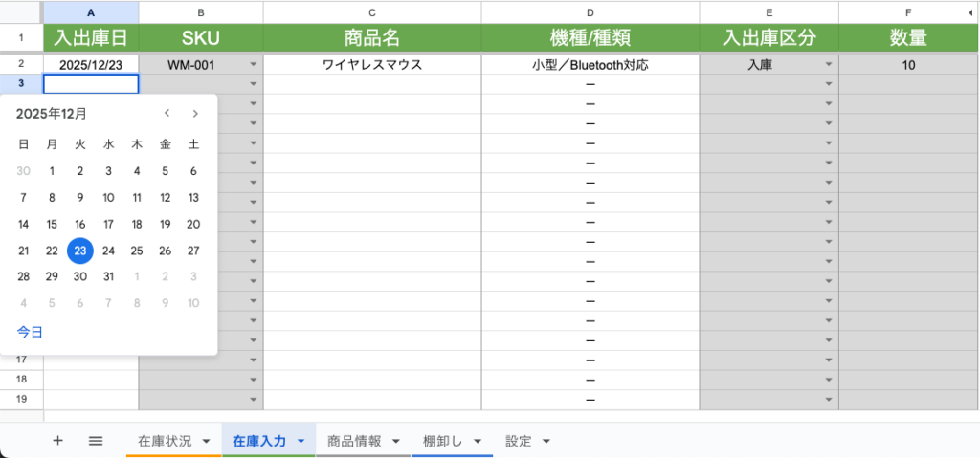
Task: Select the quantity cell containing 10
Action: (x=907, y=65)
